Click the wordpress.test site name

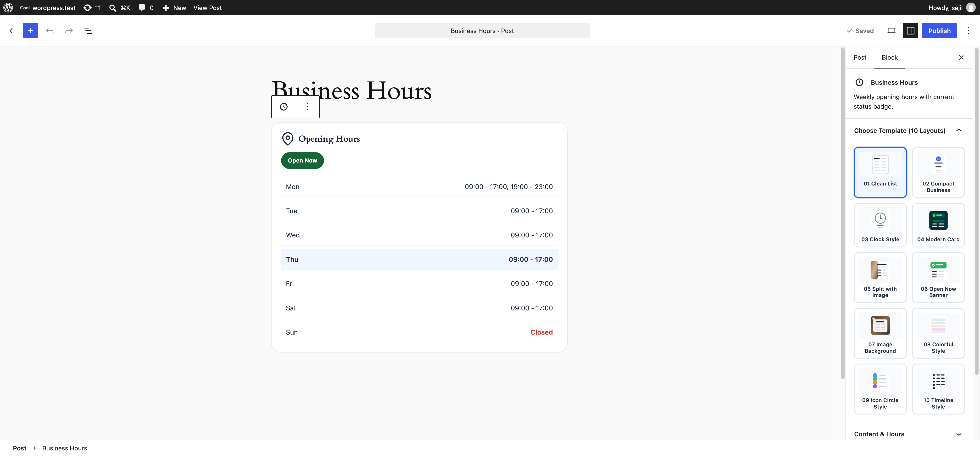[x=54, y=8]
